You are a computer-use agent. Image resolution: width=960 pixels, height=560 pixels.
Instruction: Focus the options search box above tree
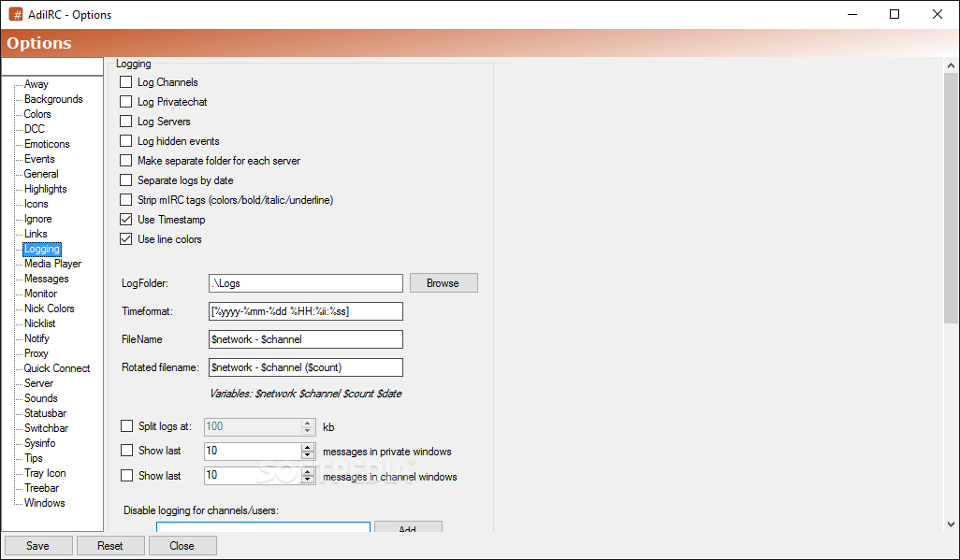point(52,66)
